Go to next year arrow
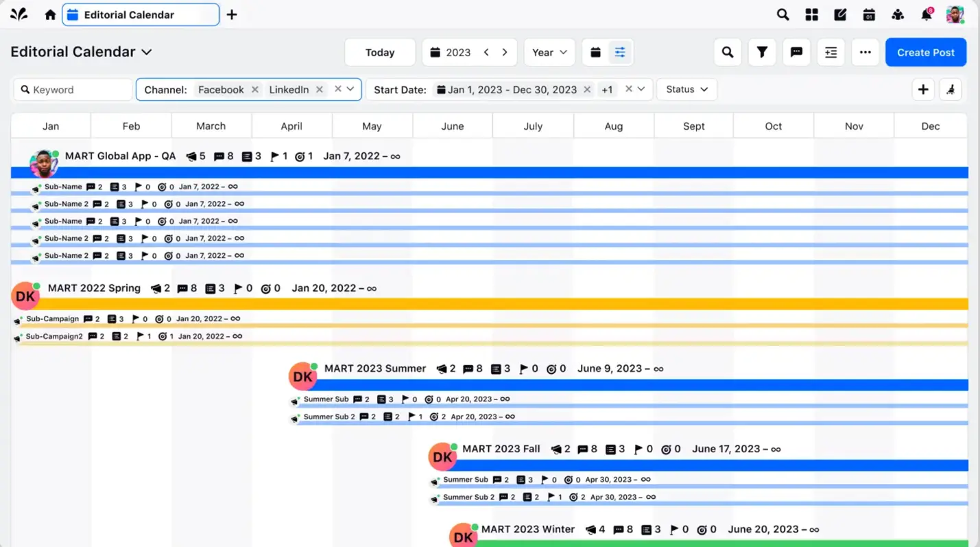The height and width of the screenshot is (547, 980). click(x=505, y=52)
